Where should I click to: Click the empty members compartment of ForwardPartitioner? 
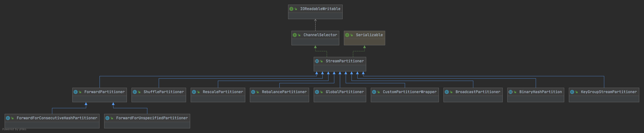click(x=99, y=99)
